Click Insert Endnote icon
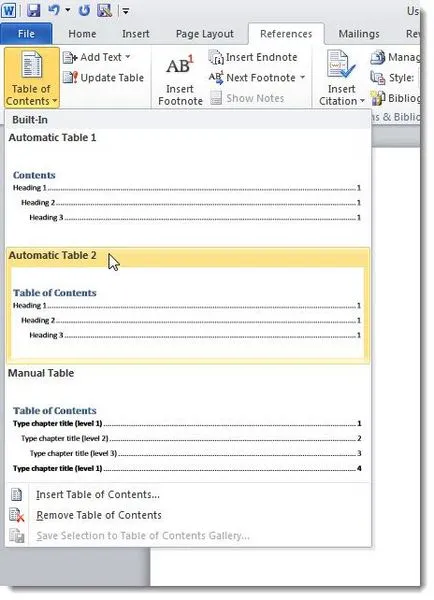The width and height of the screenshot is (434, 600). pyautogui.click(x=216, y=57)
